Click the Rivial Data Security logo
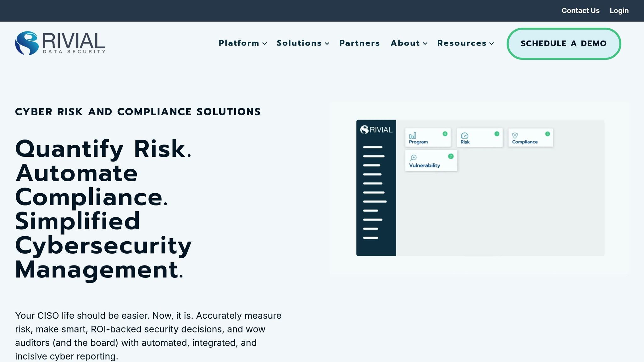 click(x=60, y=43)
